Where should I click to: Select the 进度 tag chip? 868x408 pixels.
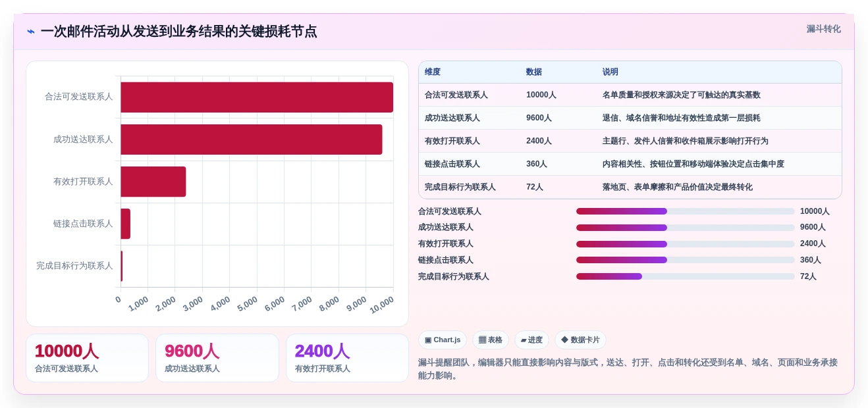531,340
